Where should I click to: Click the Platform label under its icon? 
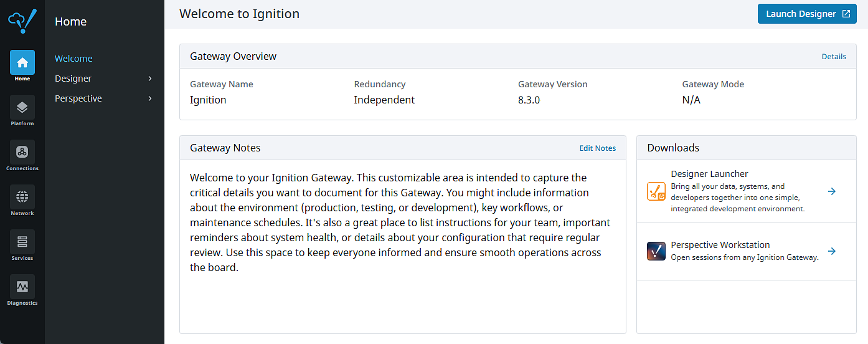[22, 123]
